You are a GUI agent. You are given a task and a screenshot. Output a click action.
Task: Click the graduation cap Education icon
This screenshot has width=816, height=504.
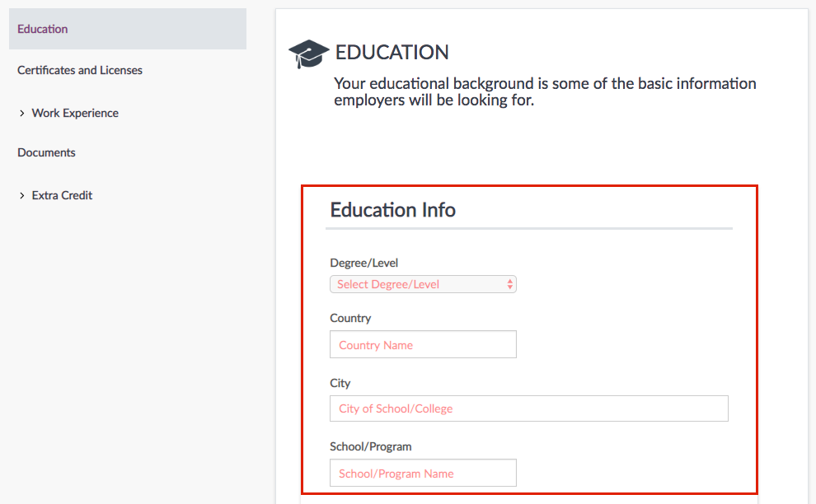tap(307, 53)
